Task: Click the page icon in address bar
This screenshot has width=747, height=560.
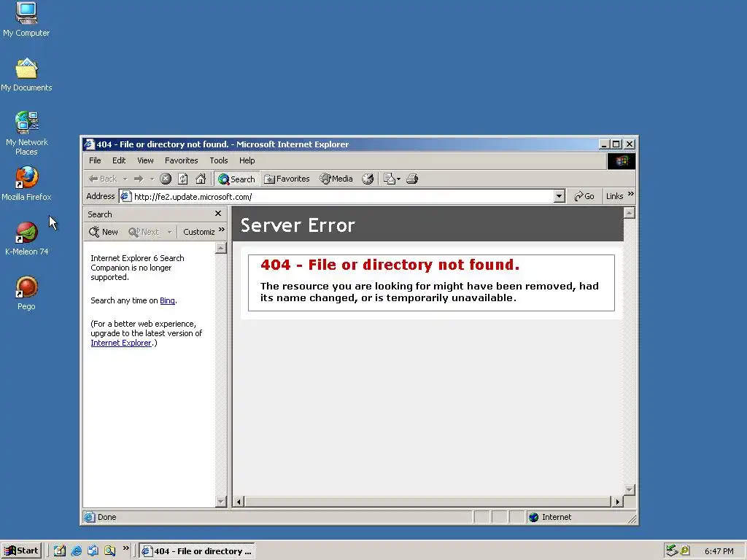Action: coord(125,196)
